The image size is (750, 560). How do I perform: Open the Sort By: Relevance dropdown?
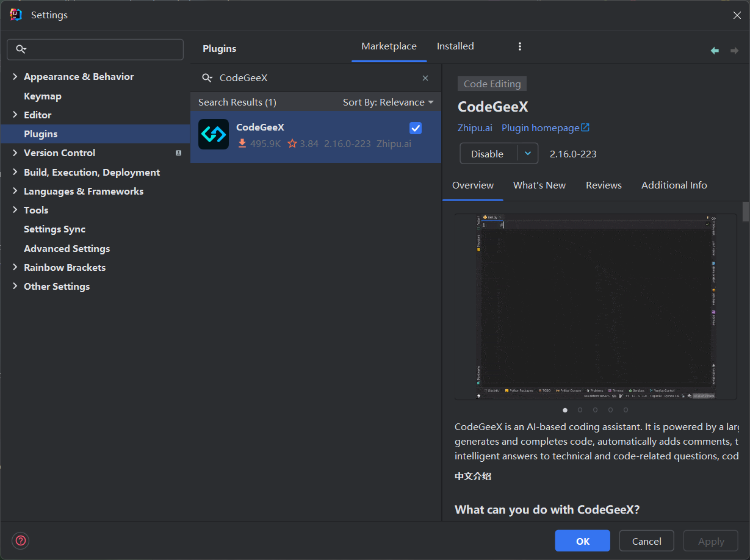(x=388, y=102)
